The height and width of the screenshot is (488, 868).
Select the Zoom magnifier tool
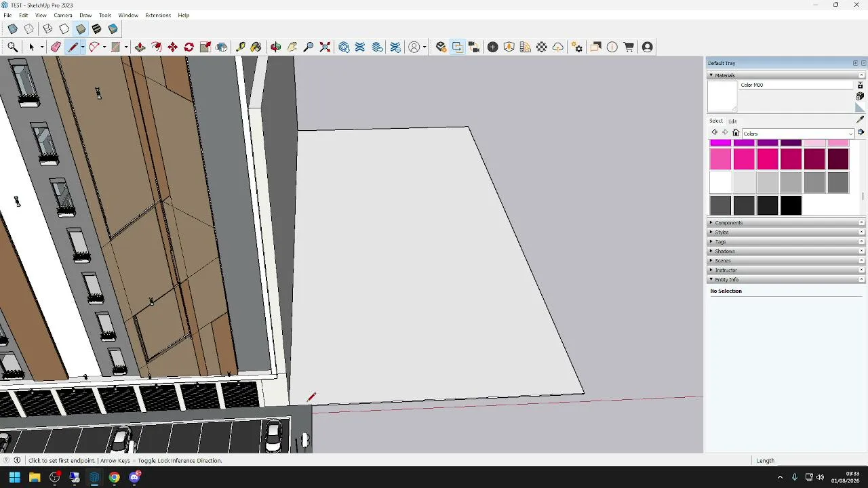pyautogui.click(x=309, y=47)
